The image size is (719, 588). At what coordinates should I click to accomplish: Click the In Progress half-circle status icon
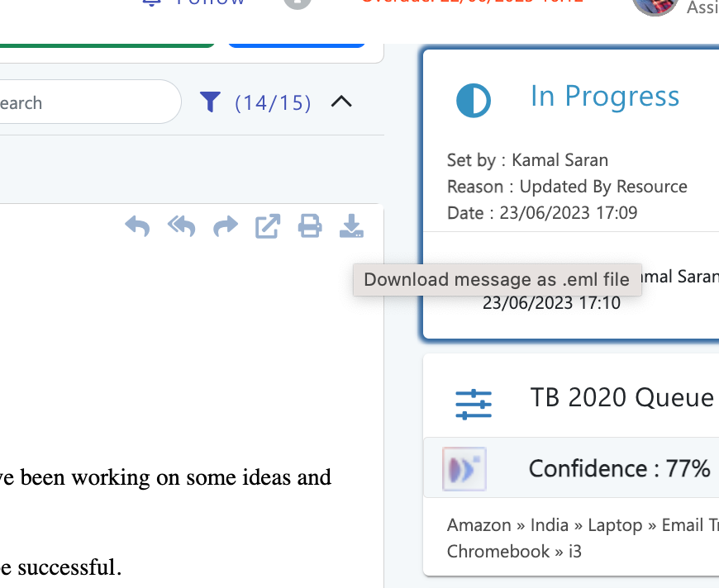[474, 101]
